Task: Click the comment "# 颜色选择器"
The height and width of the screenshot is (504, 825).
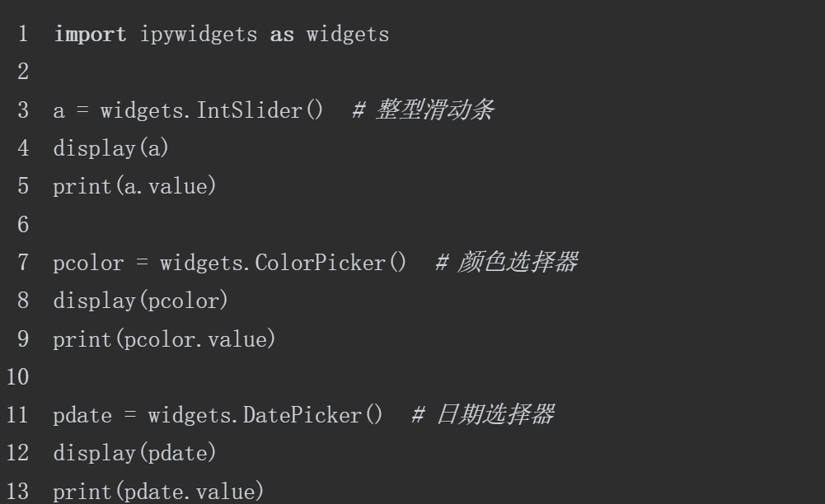Action: pyautogui.click(x=507, y=264)
